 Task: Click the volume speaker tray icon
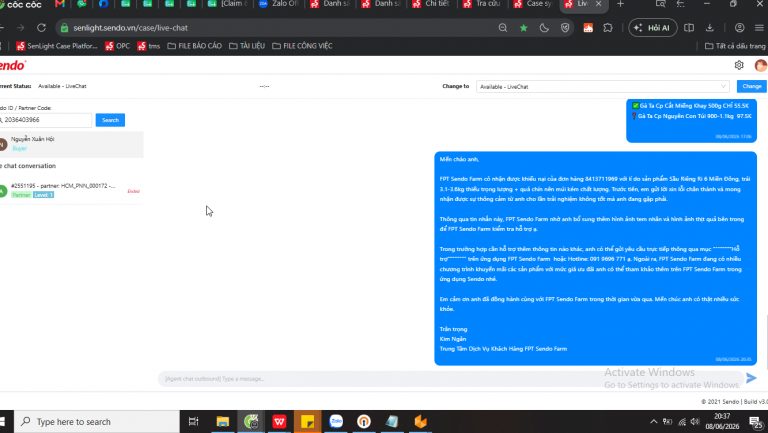pyautogui.click(x=695, y=422)
